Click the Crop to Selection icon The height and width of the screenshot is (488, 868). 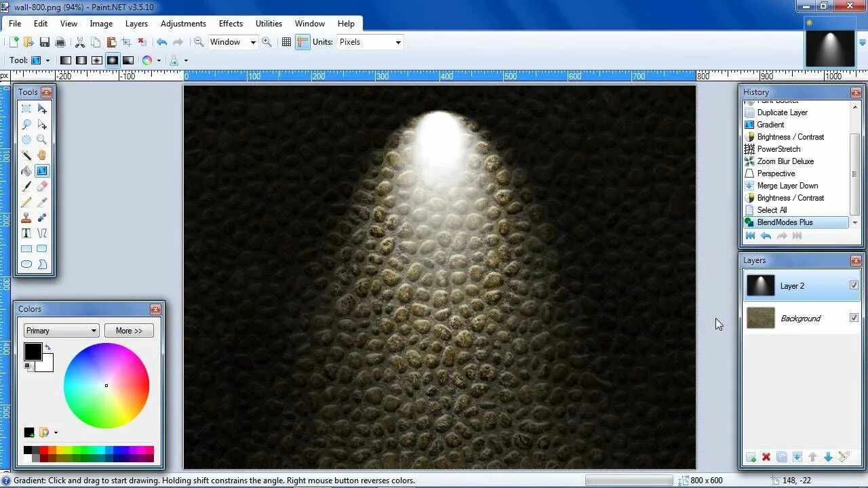pyautogui.click(x=127, y=42)
